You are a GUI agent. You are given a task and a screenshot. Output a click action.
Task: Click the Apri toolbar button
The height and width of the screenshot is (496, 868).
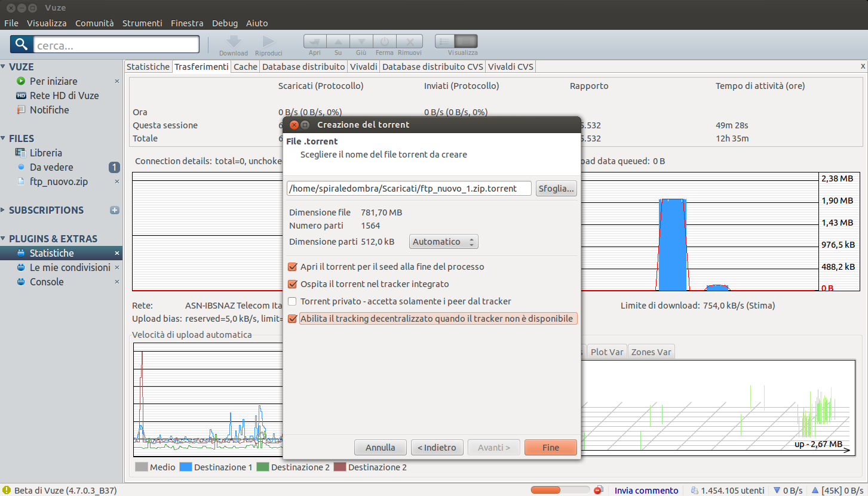pyautogui.click(x=315, y=42)
